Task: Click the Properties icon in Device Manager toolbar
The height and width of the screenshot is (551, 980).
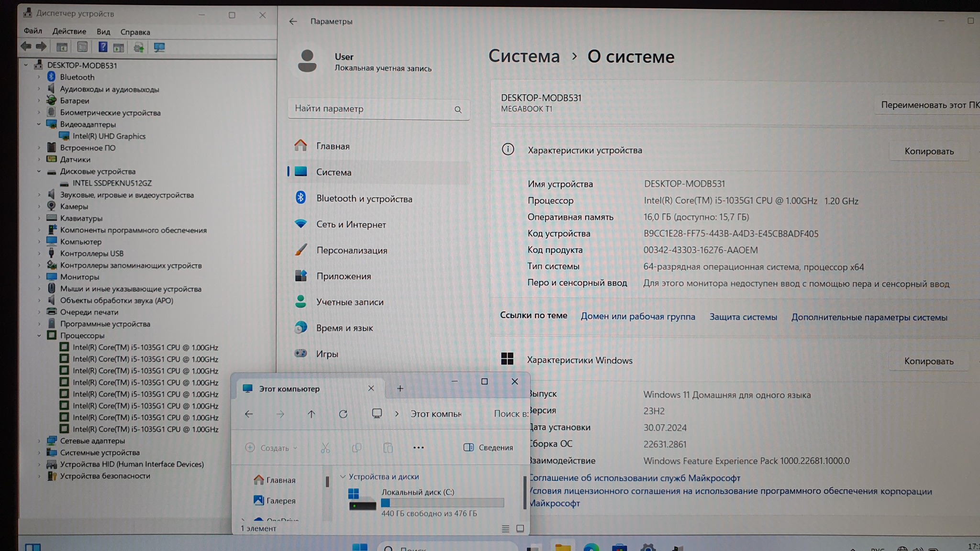Action: pos(82,47)
